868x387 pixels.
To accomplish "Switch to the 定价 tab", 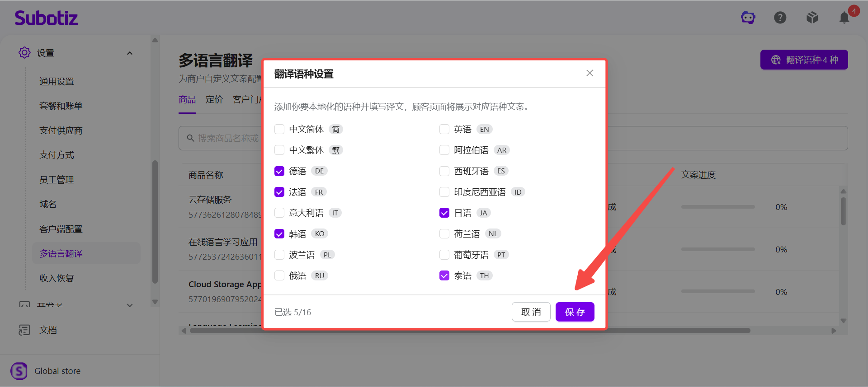I will coord(214,99).
